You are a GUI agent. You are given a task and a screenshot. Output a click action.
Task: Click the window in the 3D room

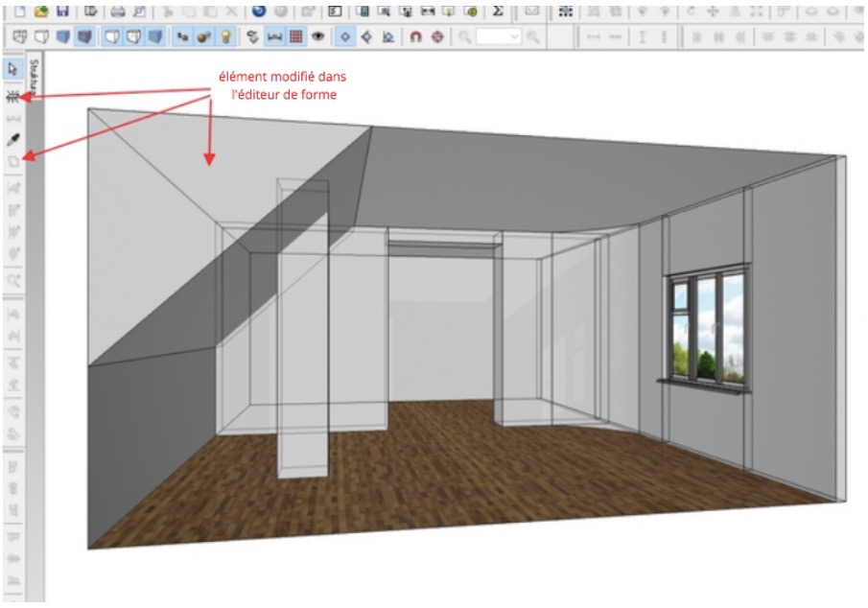[708, 326]
